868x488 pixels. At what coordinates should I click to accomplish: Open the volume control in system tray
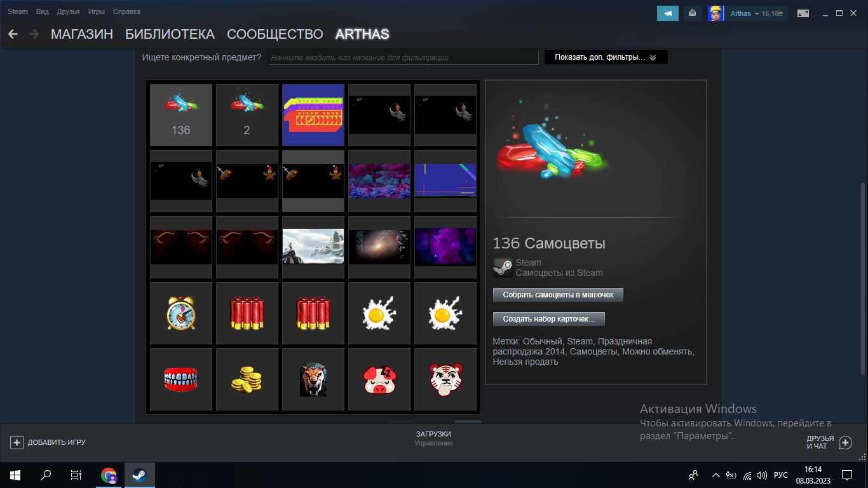tap(762, 475)
